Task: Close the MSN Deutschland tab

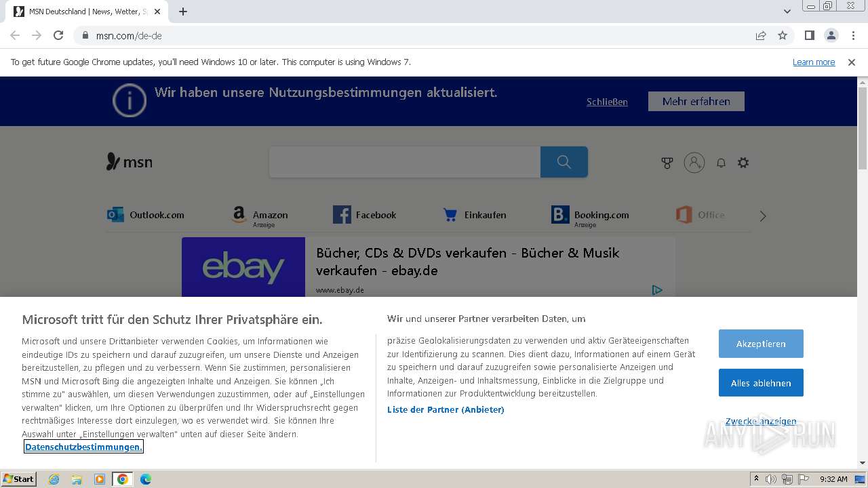Action: coord(157,12)
